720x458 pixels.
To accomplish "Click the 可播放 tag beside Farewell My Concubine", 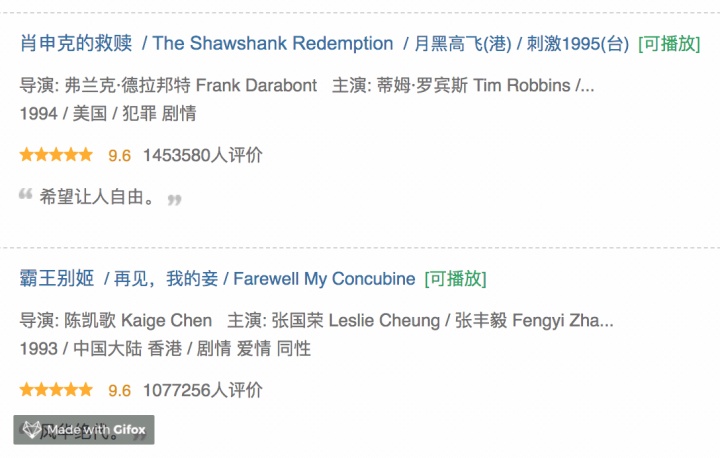I will 456,278.
